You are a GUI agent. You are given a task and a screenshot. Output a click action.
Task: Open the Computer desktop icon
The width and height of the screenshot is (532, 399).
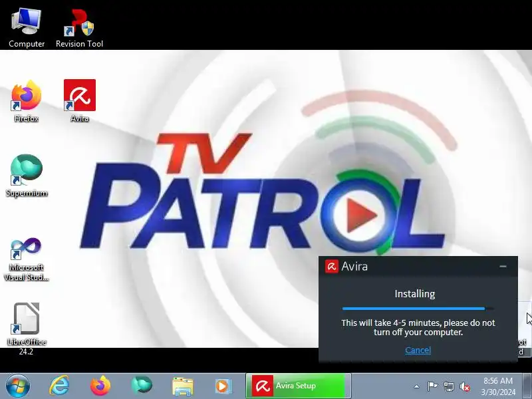(x=27, y=29)
